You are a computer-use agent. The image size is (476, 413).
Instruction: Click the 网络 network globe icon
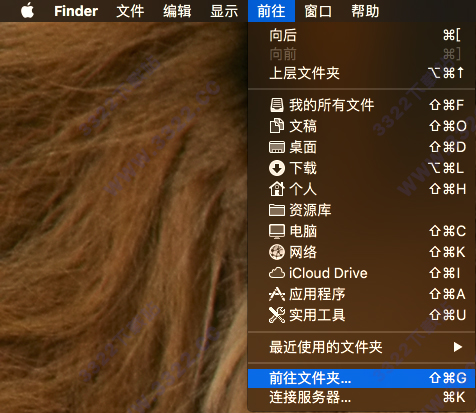click(x=277, y=252)
